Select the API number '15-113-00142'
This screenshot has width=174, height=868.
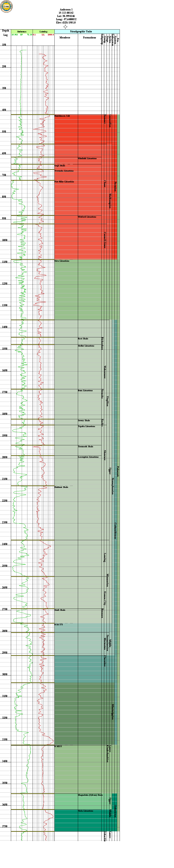tap(66, 13)
